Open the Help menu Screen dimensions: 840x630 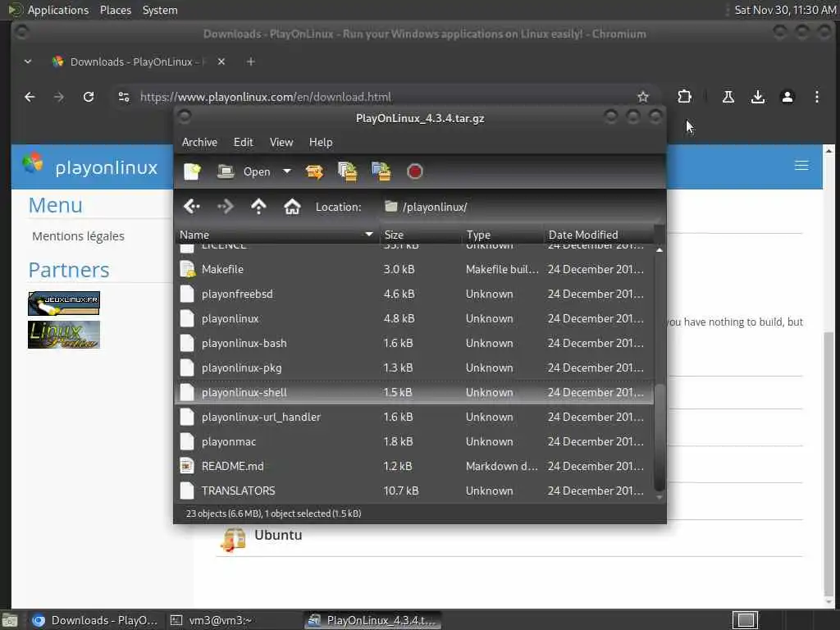(x=321, y=142)
